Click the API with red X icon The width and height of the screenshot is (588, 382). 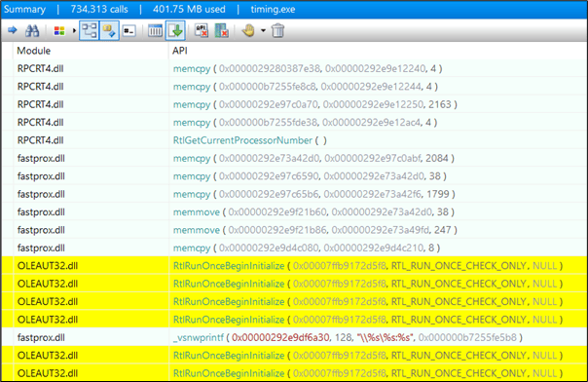202,31
